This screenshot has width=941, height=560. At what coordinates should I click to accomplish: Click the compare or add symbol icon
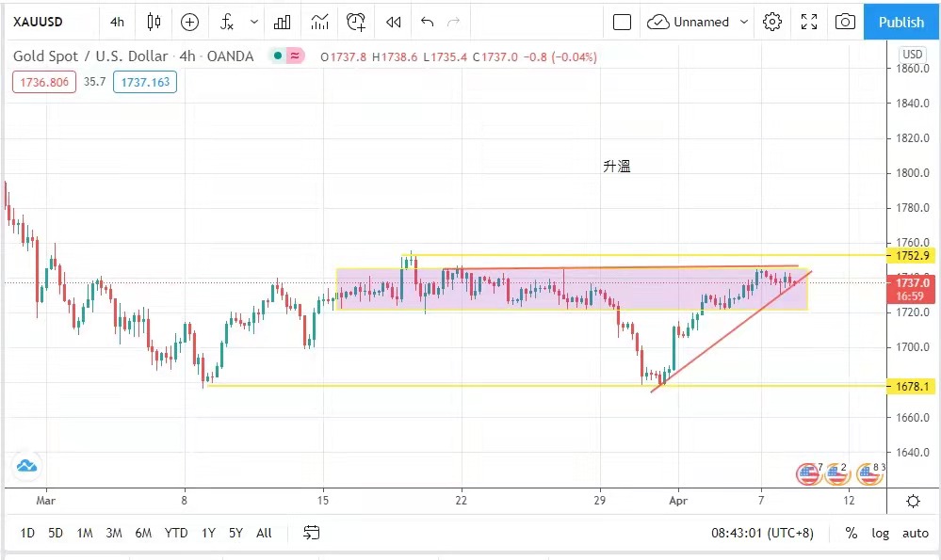(x=189, y=22)
